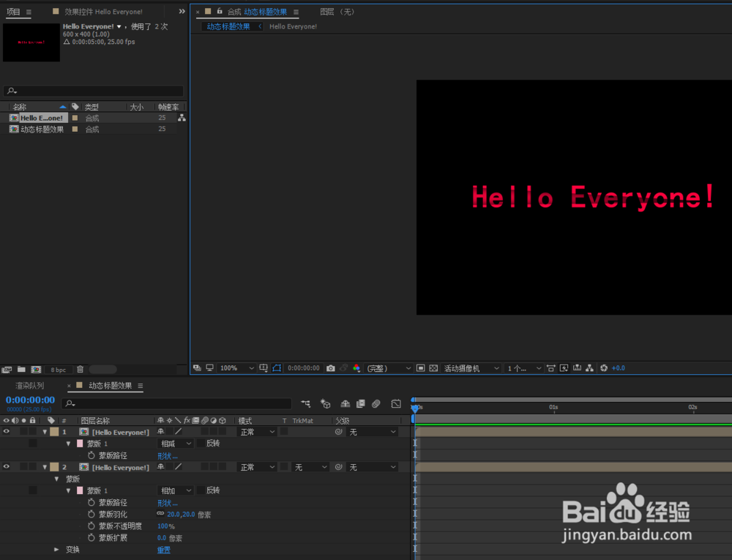Toggle quality switch on layer 2
Image resolution: width=732 pixels, height=560 pixels.
point(179,467)
